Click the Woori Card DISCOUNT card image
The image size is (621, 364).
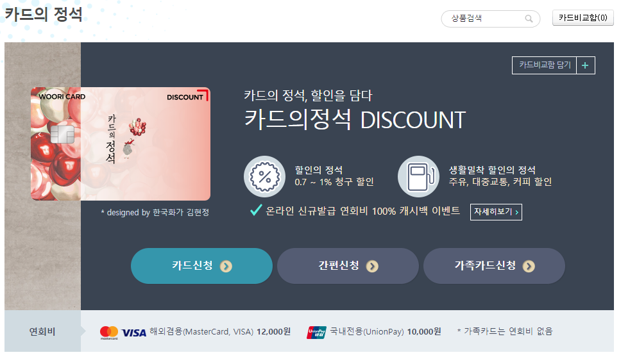(x=121, y=144)
